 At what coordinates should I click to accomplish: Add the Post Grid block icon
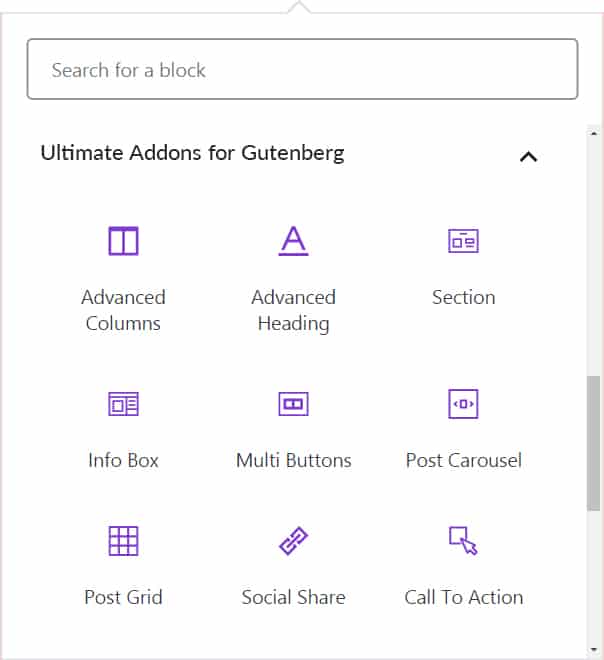(123, 541)
